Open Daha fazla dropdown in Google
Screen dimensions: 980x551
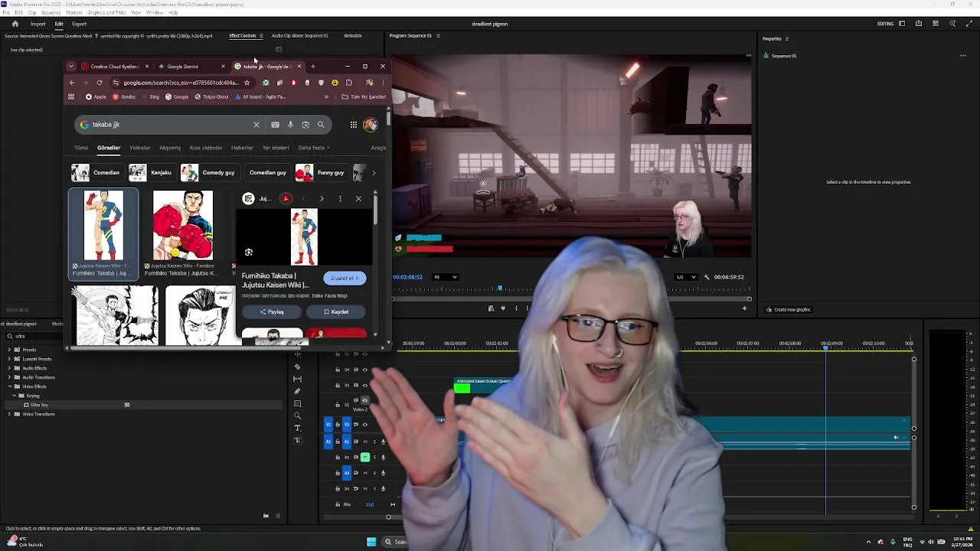point(313,148)
